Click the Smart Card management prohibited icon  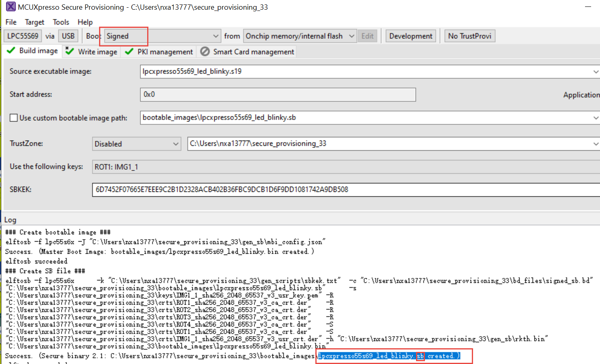205,51
